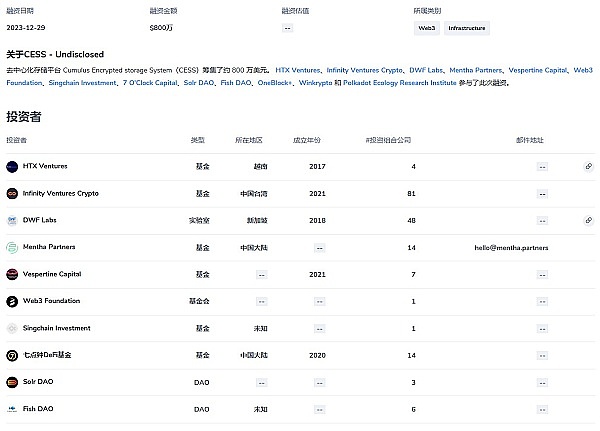Image resolution: width=600 pixels, height=431 pixels.
Task: Open OneBlock+ link in the description paragraph
Action: point(275,83)
